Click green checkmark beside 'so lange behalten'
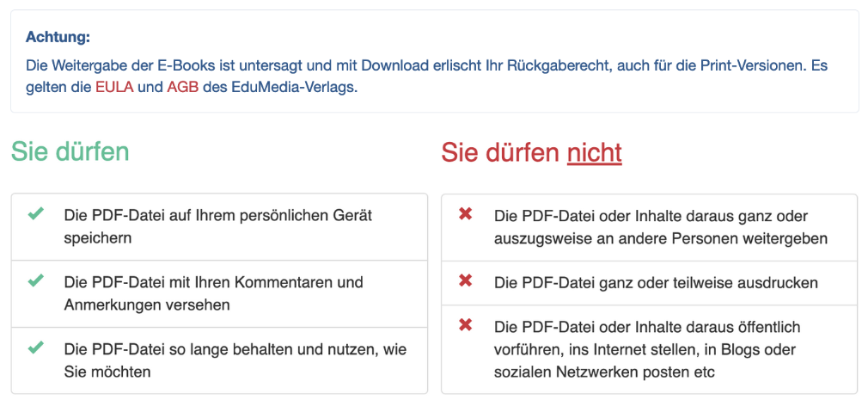 36,348
